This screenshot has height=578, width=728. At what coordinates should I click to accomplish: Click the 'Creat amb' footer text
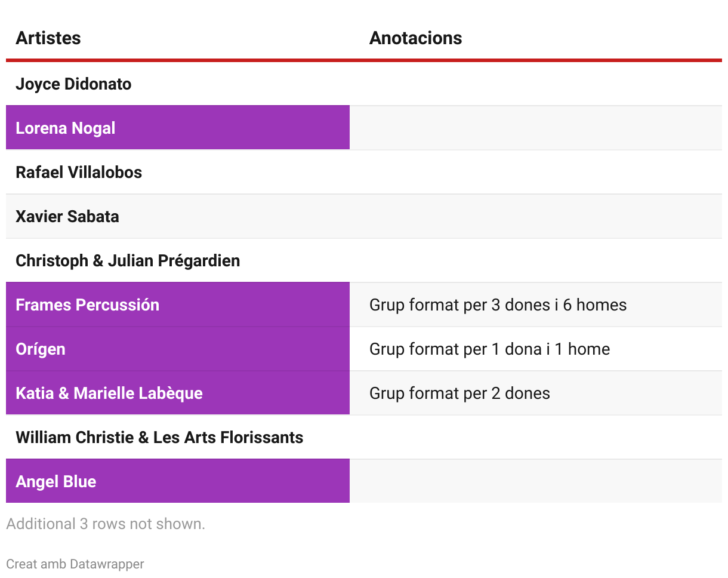36,564
